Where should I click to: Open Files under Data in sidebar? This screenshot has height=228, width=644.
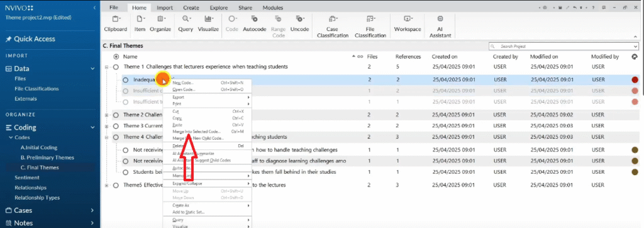click(20, 79)
